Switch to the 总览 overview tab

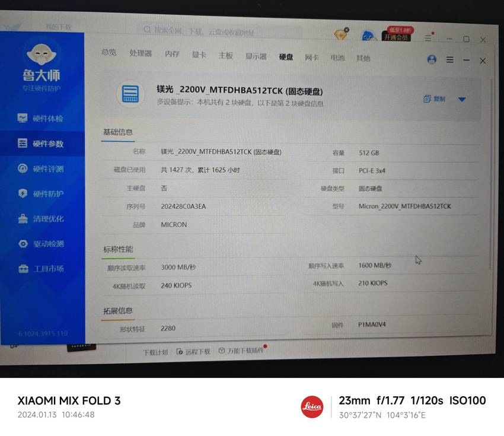click(x=109, y=52)
